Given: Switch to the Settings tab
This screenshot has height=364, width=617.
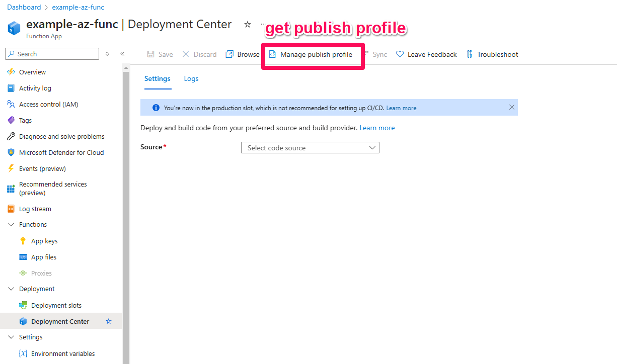Looking at the screenshot, I should coord(158,79).
